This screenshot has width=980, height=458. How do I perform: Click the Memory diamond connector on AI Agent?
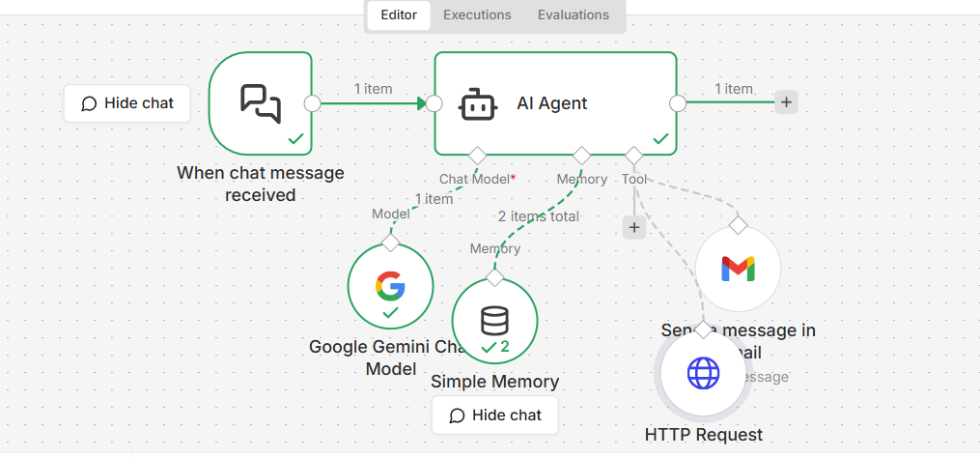click(582, 156)
